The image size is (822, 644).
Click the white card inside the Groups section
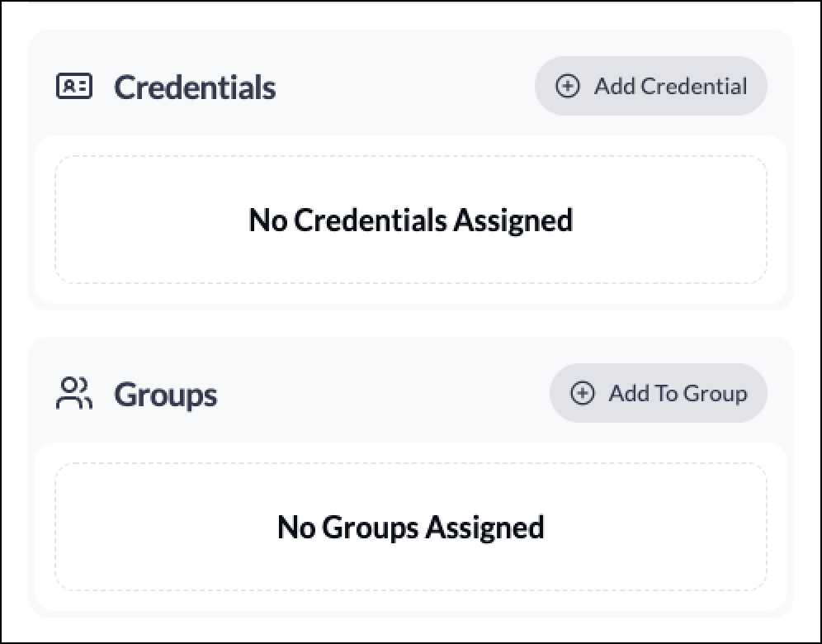coord(411,527)
